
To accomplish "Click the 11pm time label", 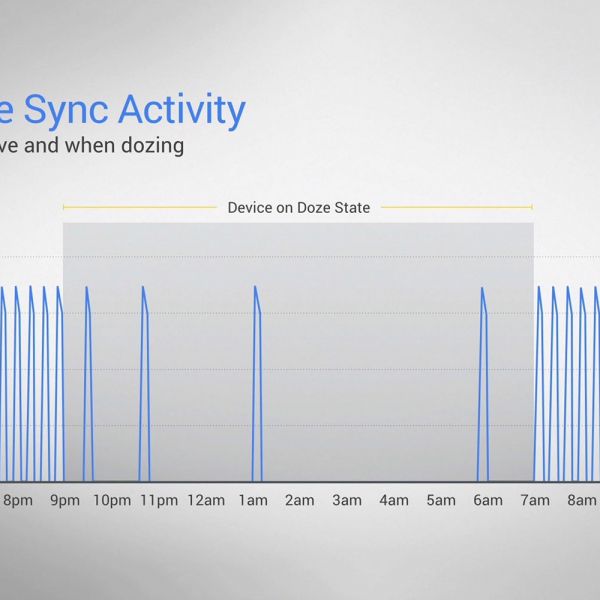I will pyautogui.click(x=159, y=500).
